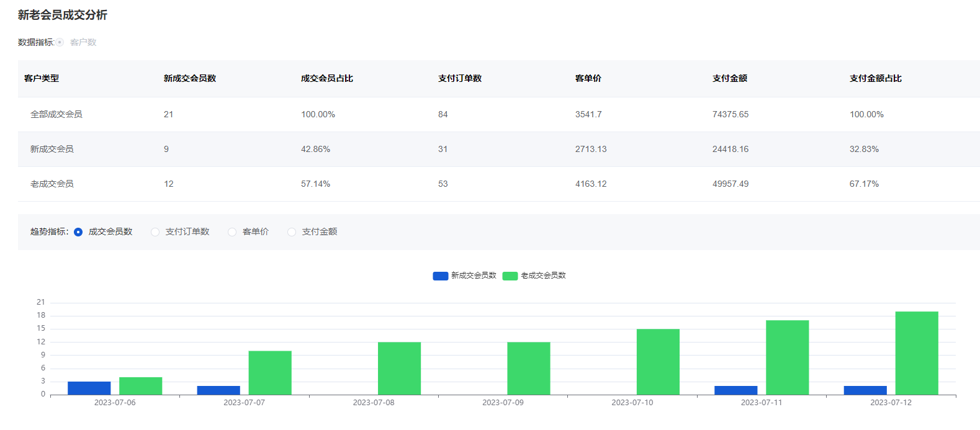Pick the 支付金额 trend radio option

292,232
